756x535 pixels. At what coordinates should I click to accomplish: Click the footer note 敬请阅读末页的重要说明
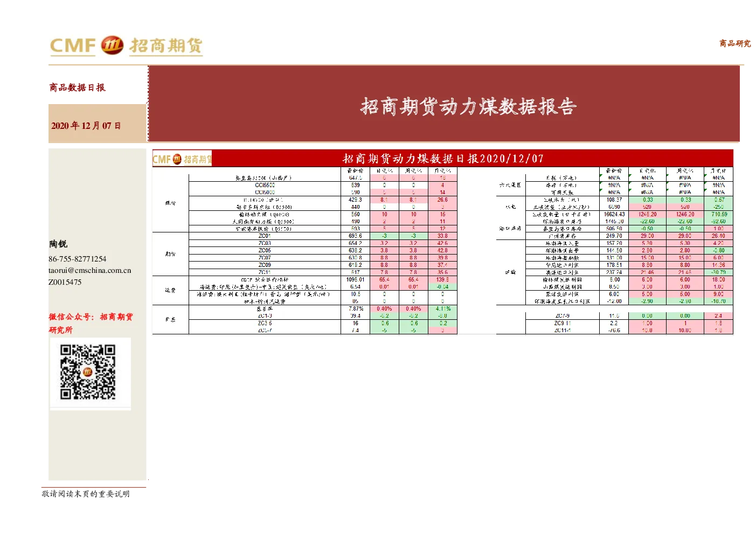86,493
